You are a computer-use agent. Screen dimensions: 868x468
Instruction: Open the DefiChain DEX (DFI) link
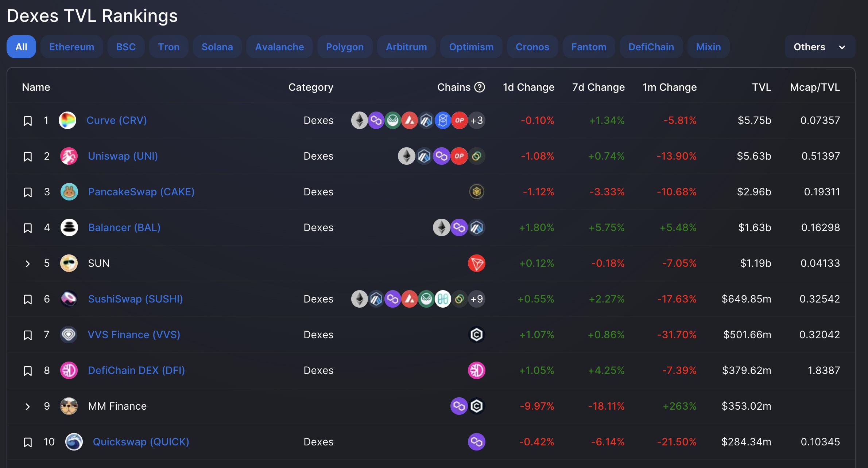tap(136, 370)
